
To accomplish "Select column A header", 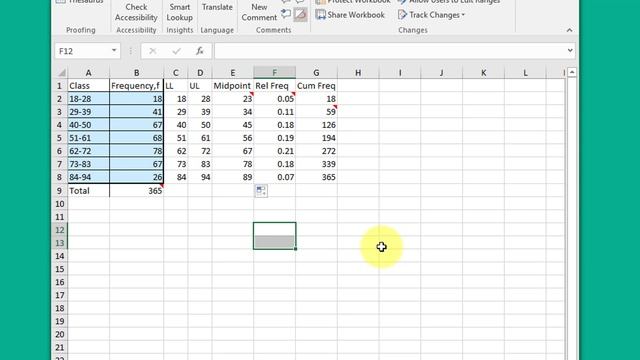I will (x=89, y=73).
